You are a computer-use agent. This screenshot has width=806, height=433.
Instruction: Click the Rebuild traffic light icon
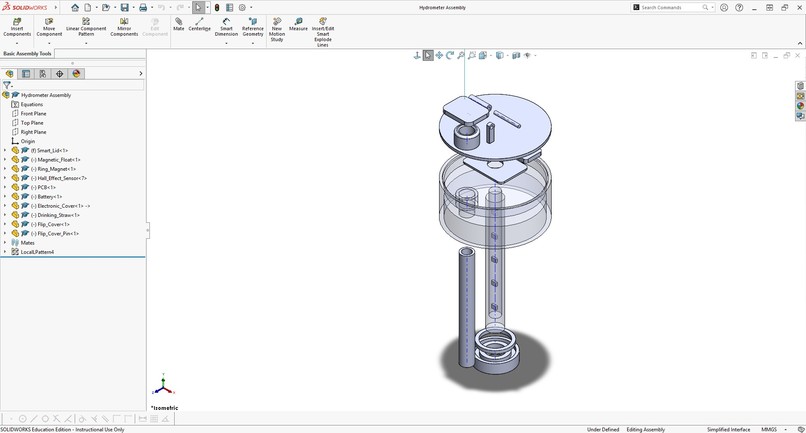pyautogui.click(x=217, y=8)
